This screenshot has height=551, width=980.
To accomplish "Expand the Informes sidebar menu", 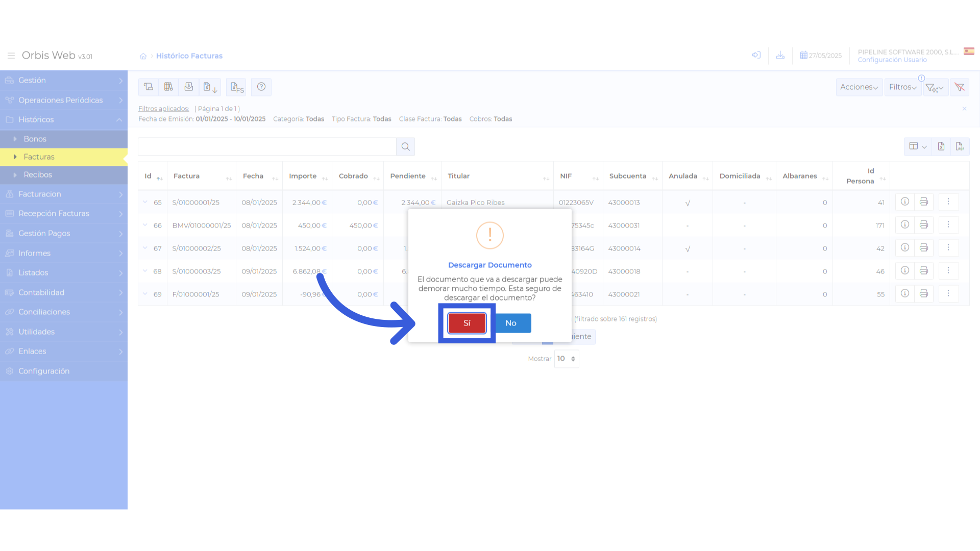I will (64, 253).
